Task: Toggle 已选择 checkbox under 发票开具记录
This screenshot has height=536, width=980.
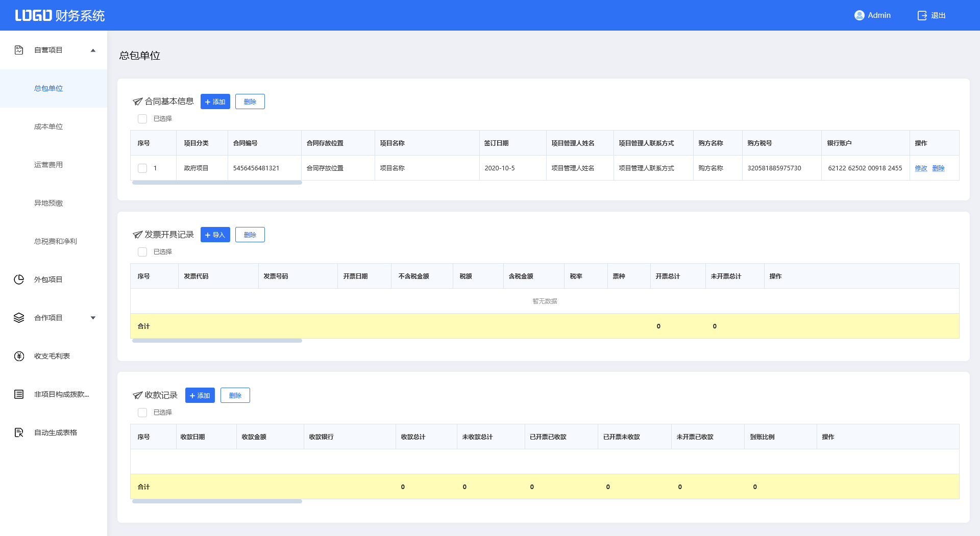Action: tap(142, 252)
